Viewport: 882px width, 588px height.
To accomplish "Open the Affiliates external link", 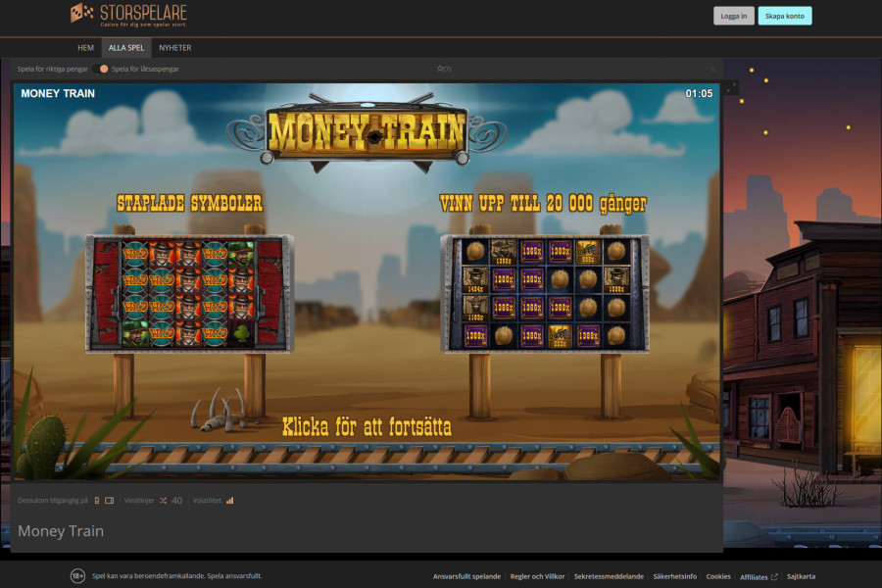I will [759, 577].
